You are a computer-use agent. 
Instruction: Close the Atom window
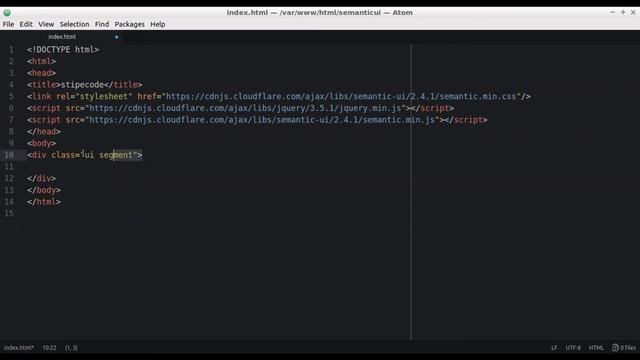pyautogui.click(x=633, y=13)
